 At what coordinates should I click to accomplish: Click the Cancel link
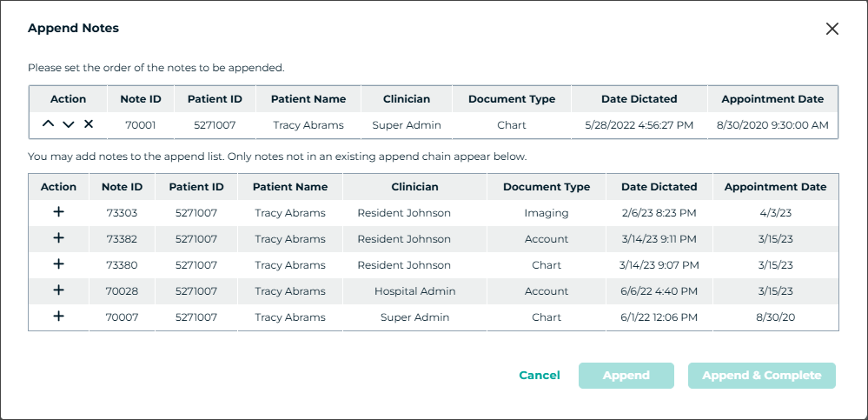pos(540,375)
